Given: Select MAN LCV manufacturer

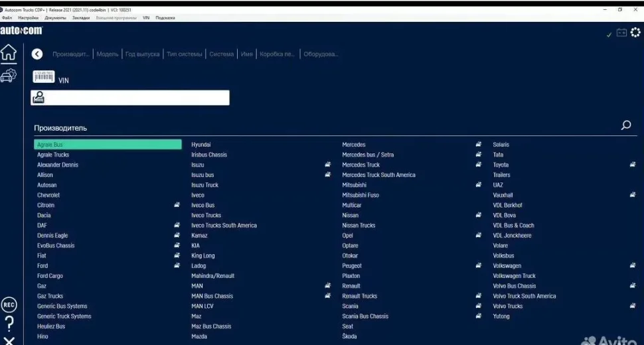Looking at the screenshot, I should 202,306.
